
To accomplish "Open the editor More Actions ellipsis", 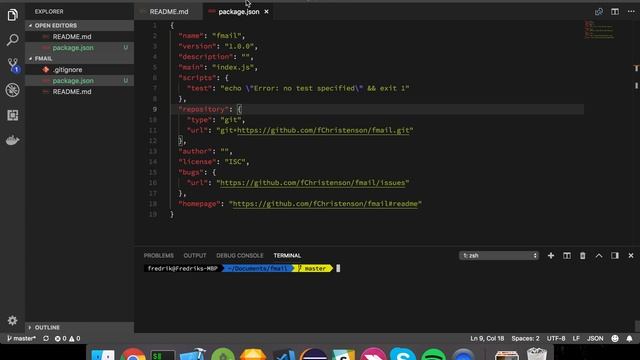I will tap(631, 11).
